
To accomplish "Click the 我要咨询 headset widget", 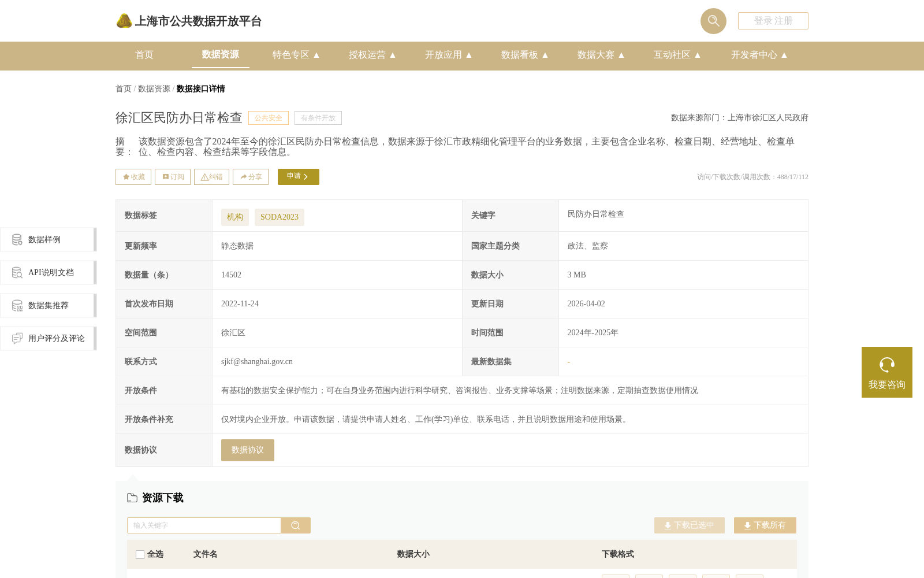I will tap(887, 372).
